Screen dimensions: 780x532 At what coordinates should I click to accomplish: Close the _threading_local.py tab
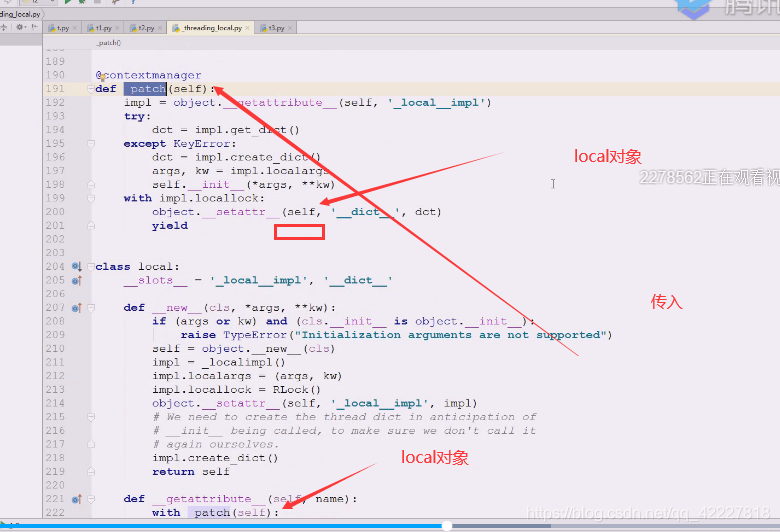pos(247,28)
